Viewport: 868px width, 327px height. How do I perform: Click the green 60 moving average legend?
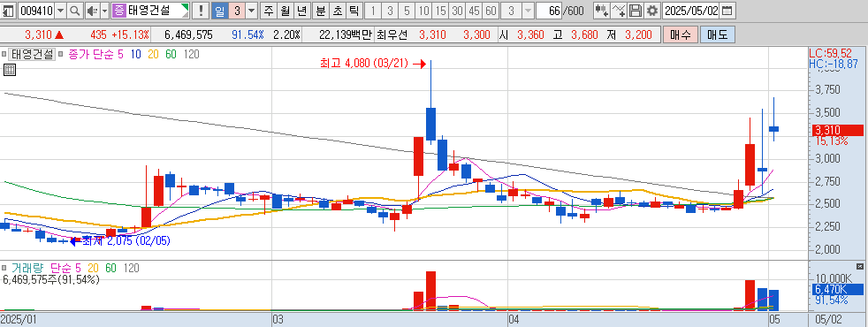pos(171,54)
